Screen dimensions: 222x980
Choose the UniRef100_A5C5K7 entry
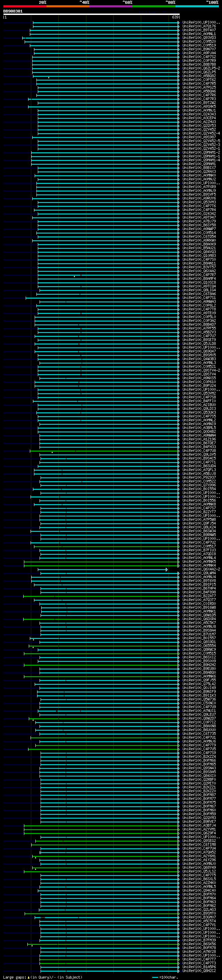(x=199, y=623)
